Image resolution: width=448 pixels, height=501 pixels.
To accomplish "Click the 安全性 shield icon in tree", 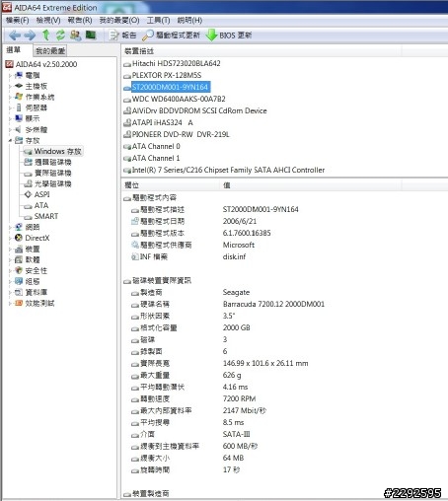I will (19, 270).
